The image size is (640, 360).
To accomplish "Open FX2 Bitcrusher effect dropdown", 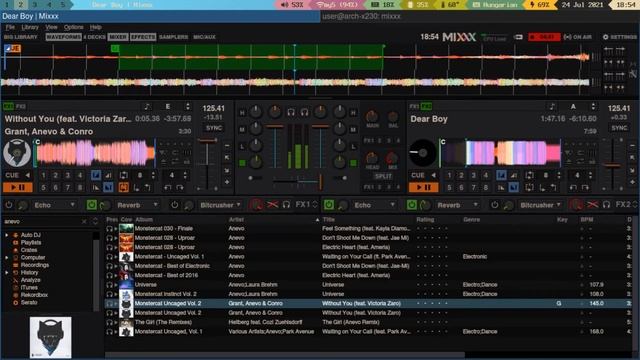I will 541,205.
